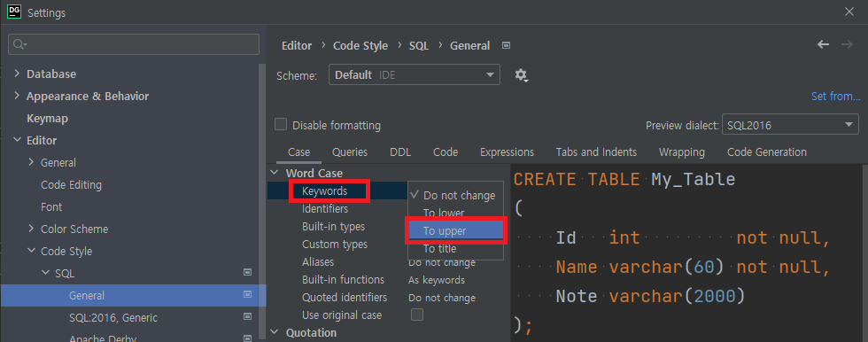Click the scope icon on General tree row
Screen dimensions: 868x342
pyautogui.click(x=247, y=295)
